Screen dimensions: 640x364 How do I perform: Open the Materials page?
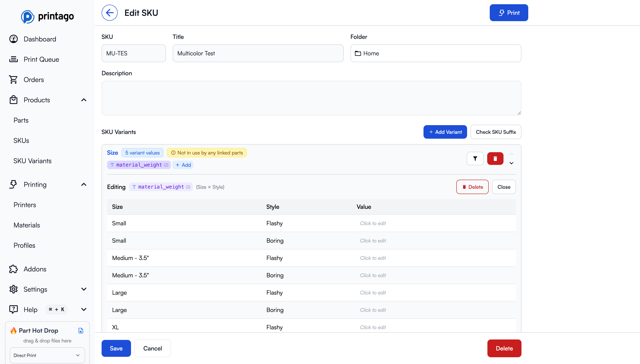[27, 225]
